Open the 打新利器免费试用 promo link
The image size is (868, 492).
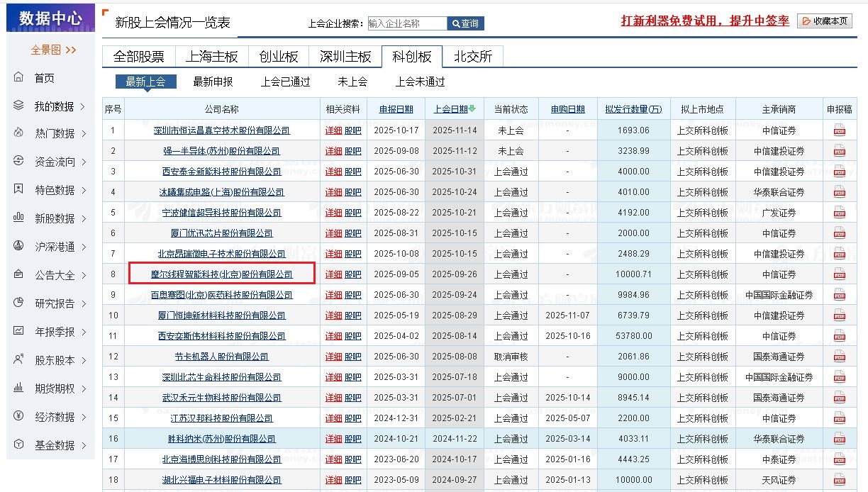[705, 21]
